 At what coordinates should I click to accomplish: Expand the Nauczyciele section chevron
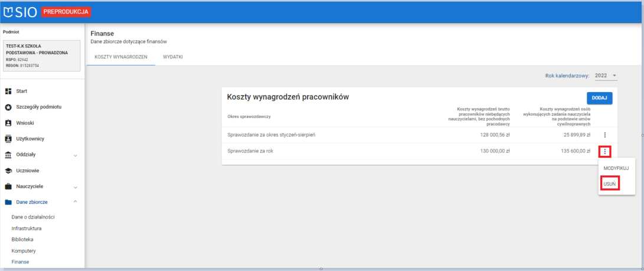[x=75, y=187]
